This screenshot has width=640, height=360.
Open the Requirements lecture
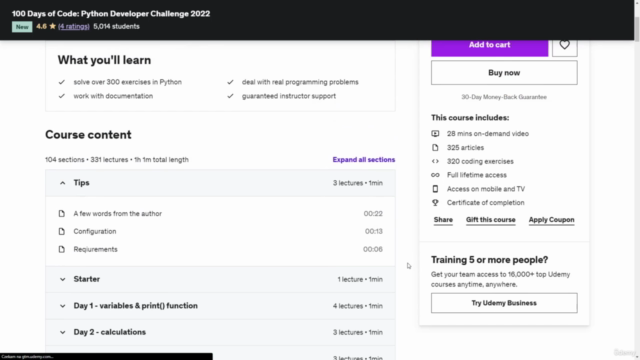coord(96,249)
